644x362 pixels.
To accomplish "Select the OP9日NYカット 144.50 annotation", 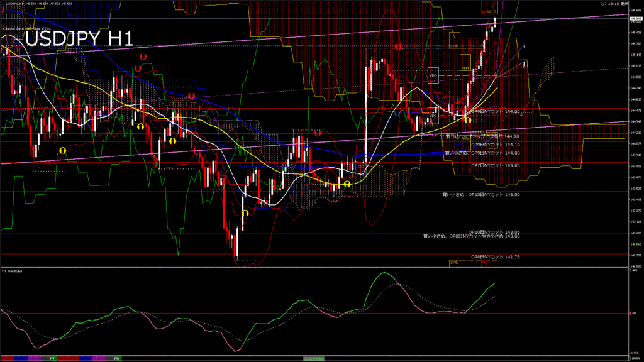I will 496,112.
